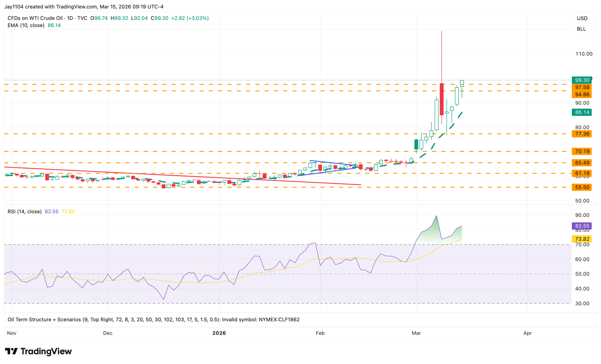Click the TradingView wordmark text
The height and width of the screenshot is (364, 601).
point(46,351)
